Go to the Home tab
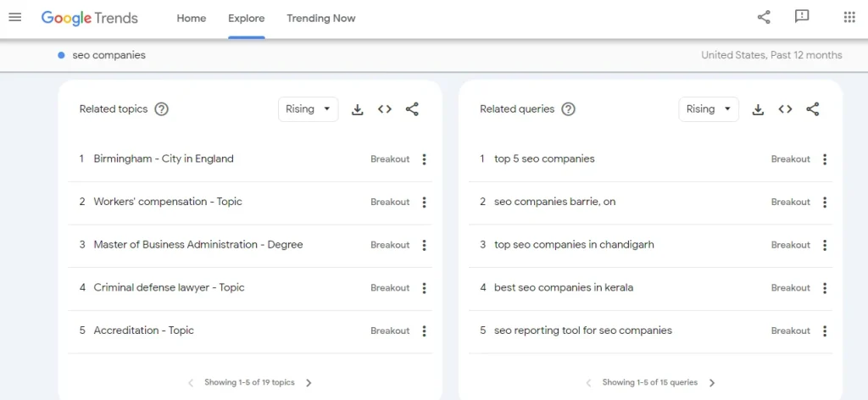868x400 pixels. [x=192, y=19]
